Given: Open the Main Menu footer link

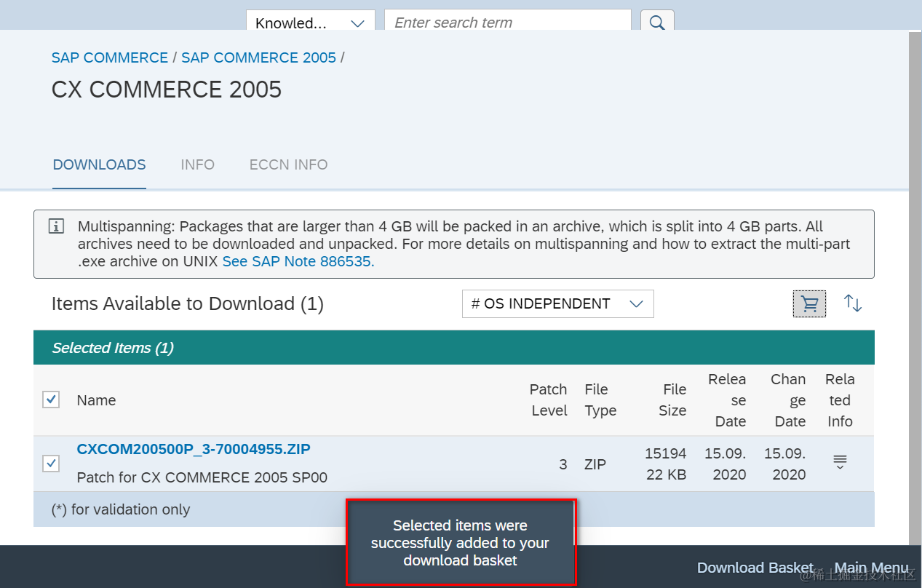Looking at the screenshot, I should coord(871,568).
